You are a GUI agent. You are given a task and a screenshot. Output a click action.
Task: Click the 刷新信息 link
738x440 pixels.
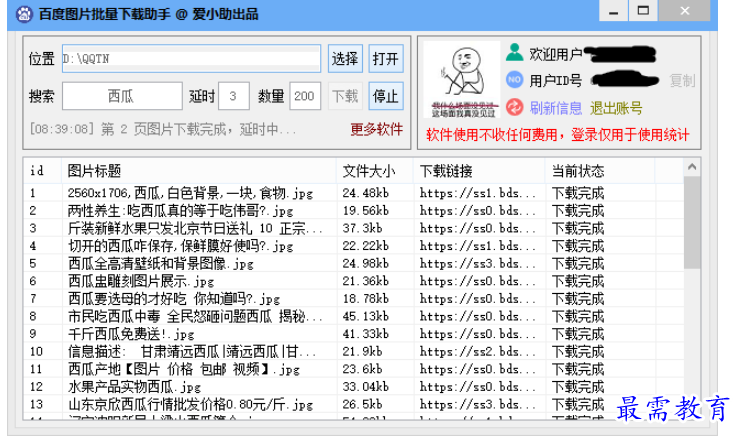(555, 108)
